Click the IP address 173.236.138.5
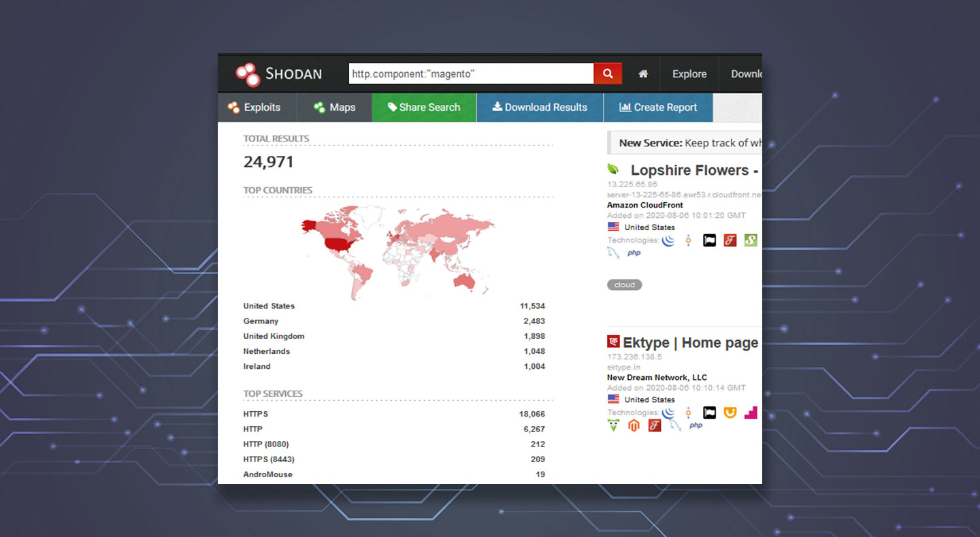The image size is (980, 537). pyautogui.click(x=634, y=357)
